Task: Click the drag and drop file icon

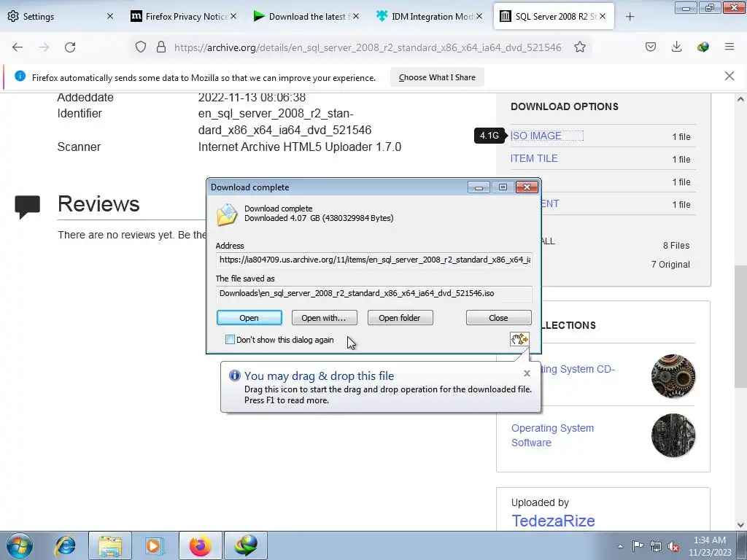Action: tap(519, 339)
